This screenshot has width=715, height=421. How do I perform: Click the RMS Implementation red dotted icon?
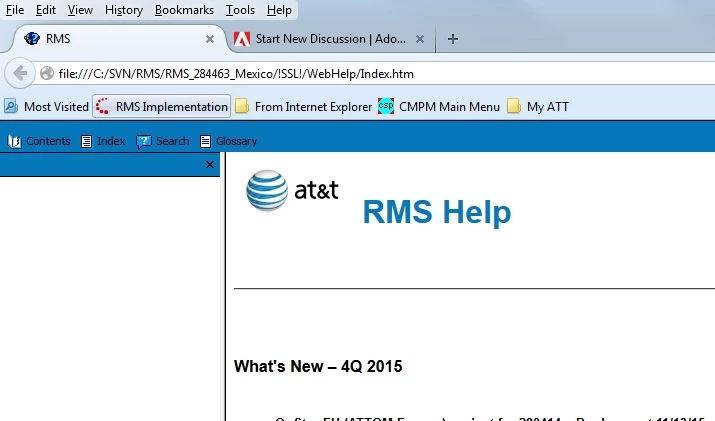point(102,106)
